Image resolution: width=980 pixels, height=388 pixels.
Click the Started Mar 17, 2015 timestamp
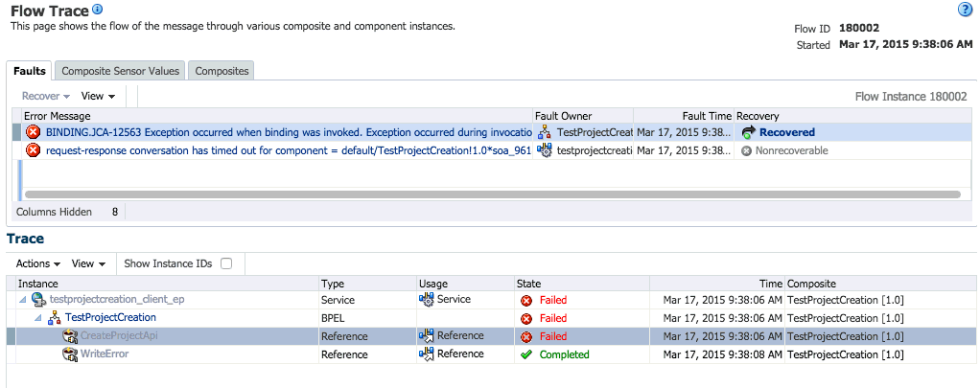(905, 44)
